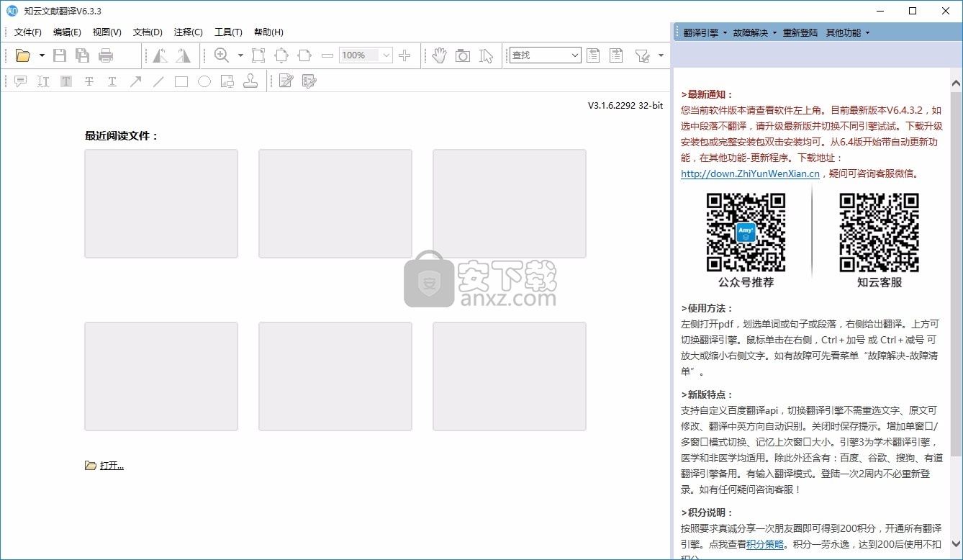This screenshot has height=560, width=963.
Task: Rotate page clockwise icon
Action: pyautogui.click(x=183, y=55)
